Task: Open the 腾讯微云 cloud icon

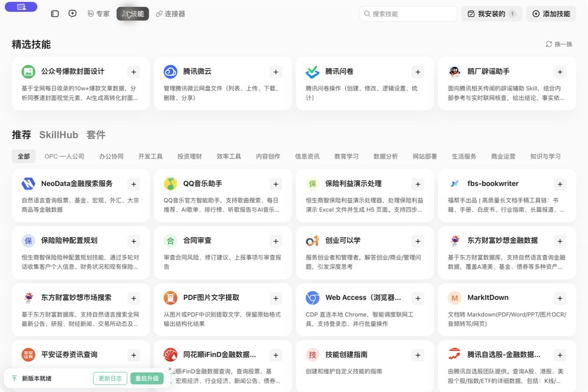Action: pos(170,71)
